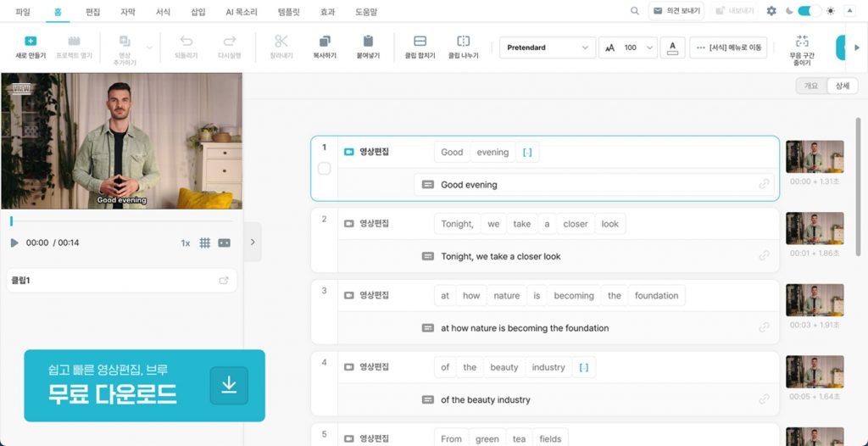Merge clips with the 클립 합치기 icon
Image resolution: width=868 pixels, height=446 pixels.
(420, 42)
